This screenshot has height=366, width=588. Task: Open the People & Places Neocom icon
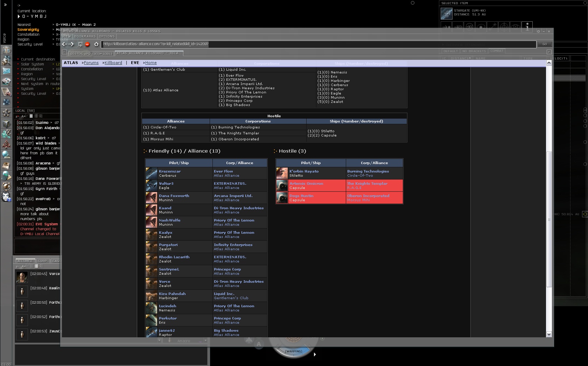pos(6,61)
